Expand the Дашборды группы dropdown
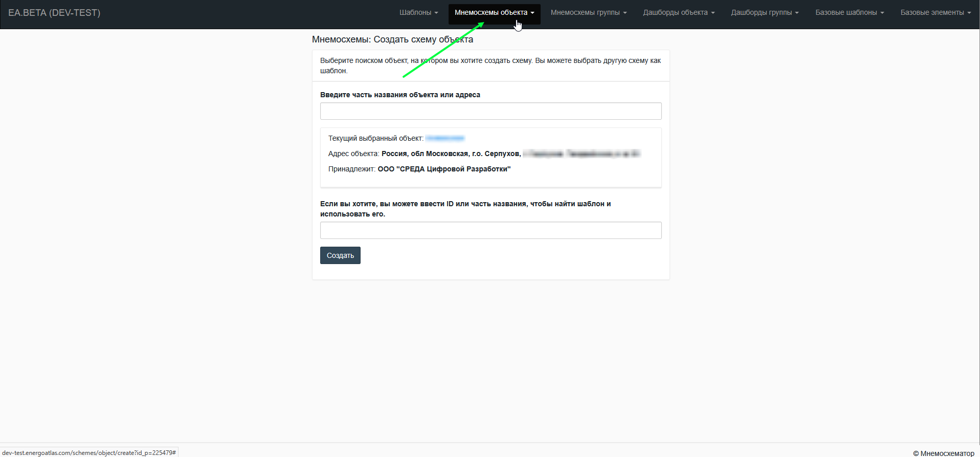The width and height of the screenshot is (980, 457). coord(765,12)
